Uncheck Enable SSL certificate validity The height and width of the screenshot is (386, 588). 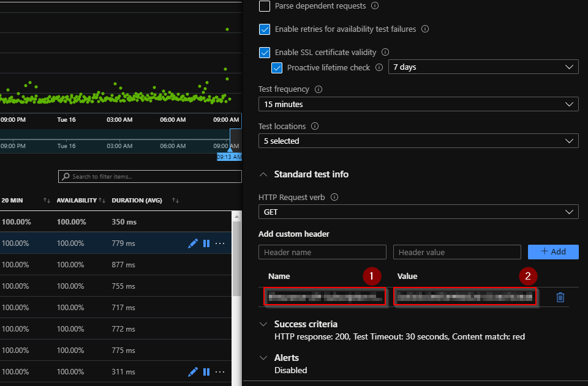(x=265, y=52)
